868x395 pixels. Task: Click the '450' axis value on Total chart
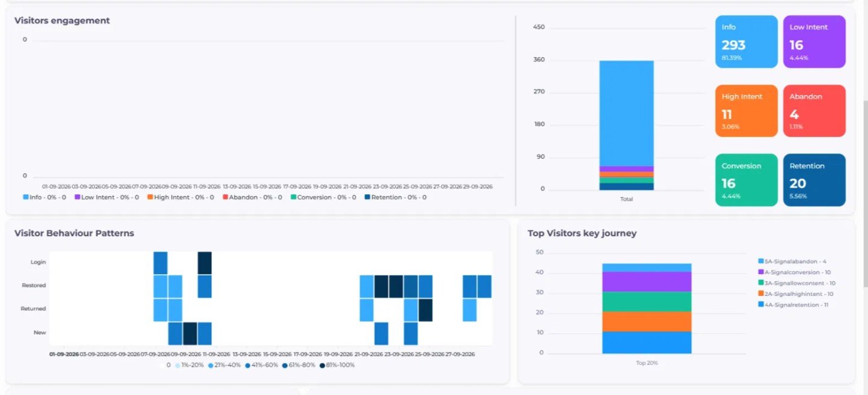(539, 27)
